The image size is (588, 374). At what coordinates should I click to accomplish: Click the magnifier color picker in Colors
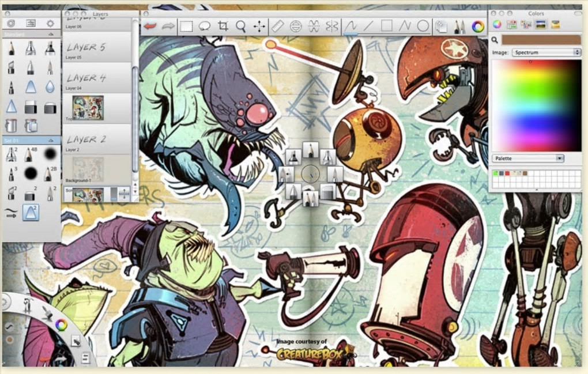point(495,40)
